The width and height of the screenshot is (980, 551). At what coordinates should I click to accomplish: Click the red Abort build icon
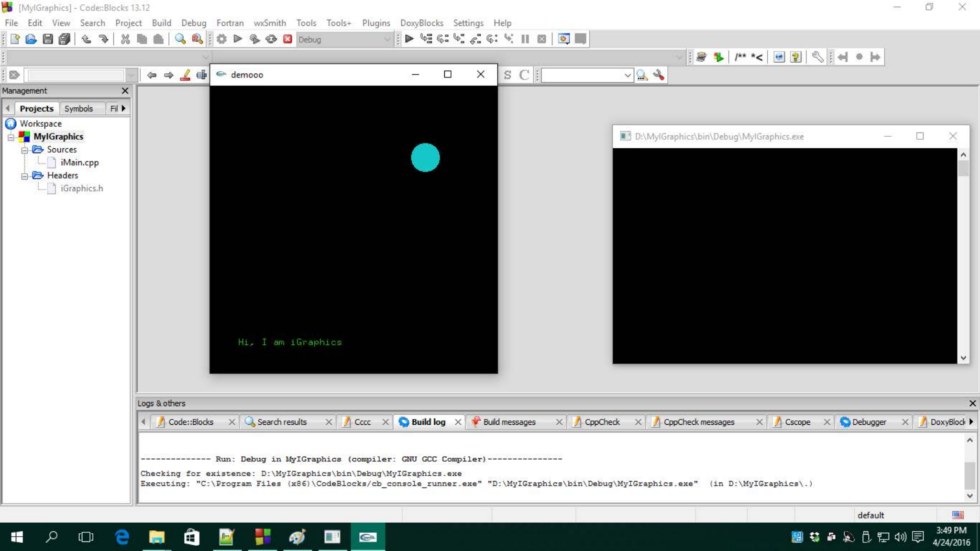pyautogui.click(x=287, y=39)
